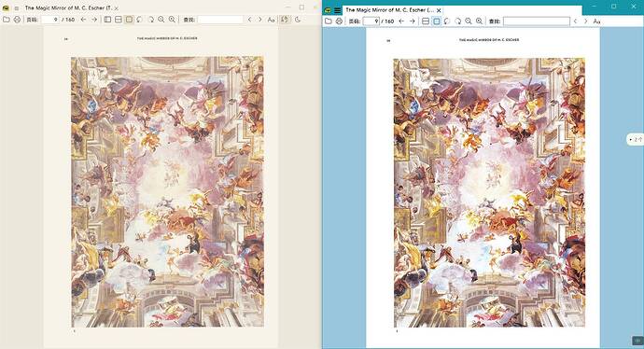Rotate page right in the right window

point(457,21)
